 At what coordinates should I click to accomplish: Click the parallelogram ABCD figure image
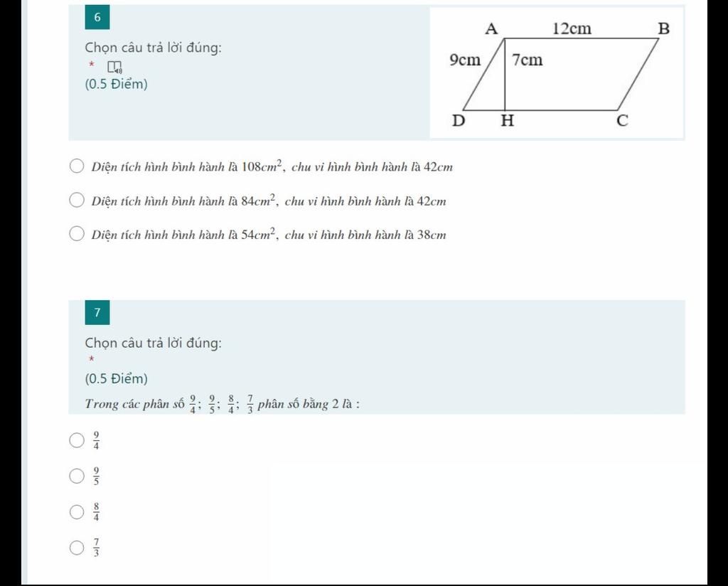557,73
